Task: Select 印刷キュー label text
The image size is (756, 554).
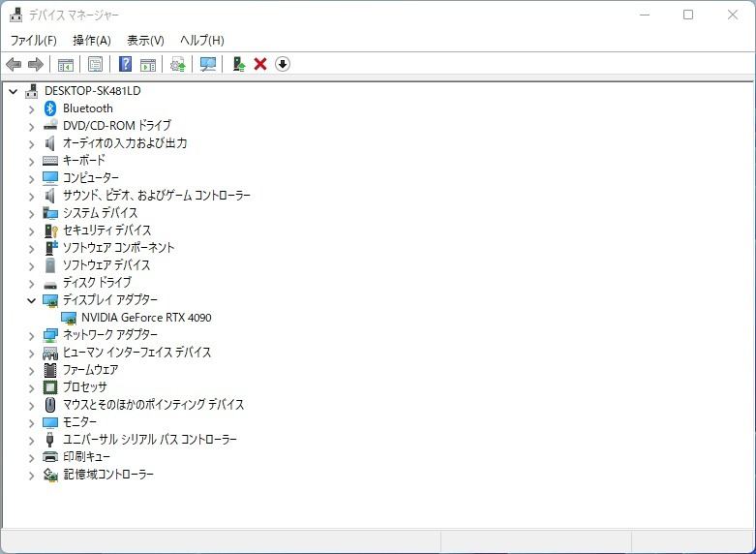Action: [86, 456]
